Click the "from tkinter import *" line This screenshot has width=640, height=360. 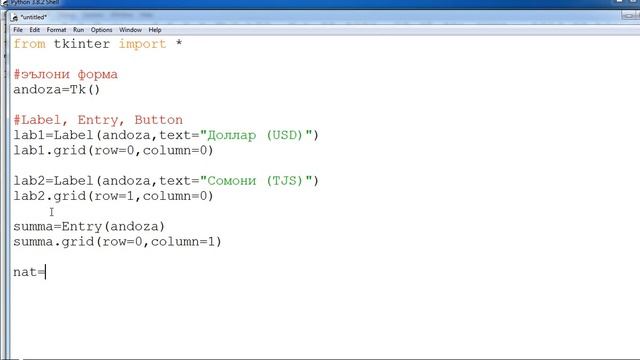98,44
